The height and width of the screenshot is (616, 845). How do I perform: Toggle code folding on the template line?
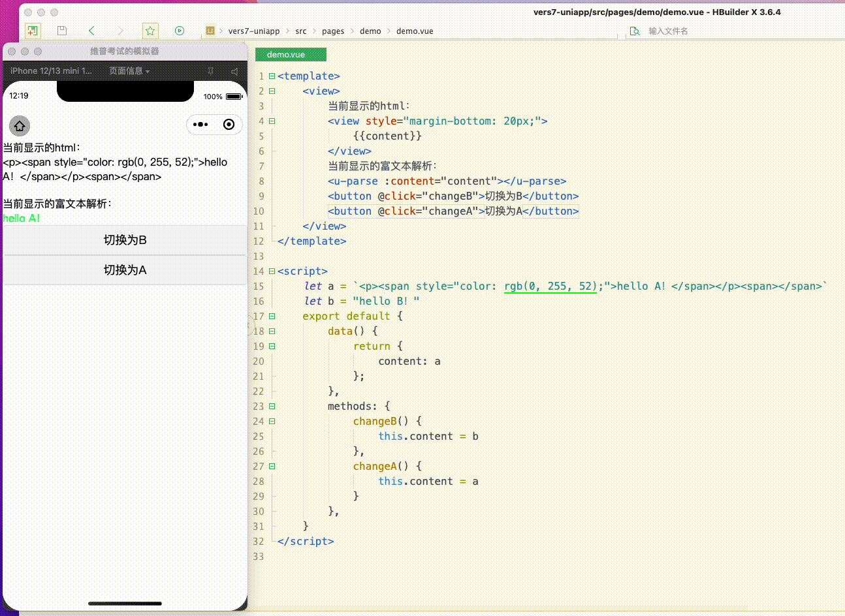pyautogui.click(x=272, y=76)
